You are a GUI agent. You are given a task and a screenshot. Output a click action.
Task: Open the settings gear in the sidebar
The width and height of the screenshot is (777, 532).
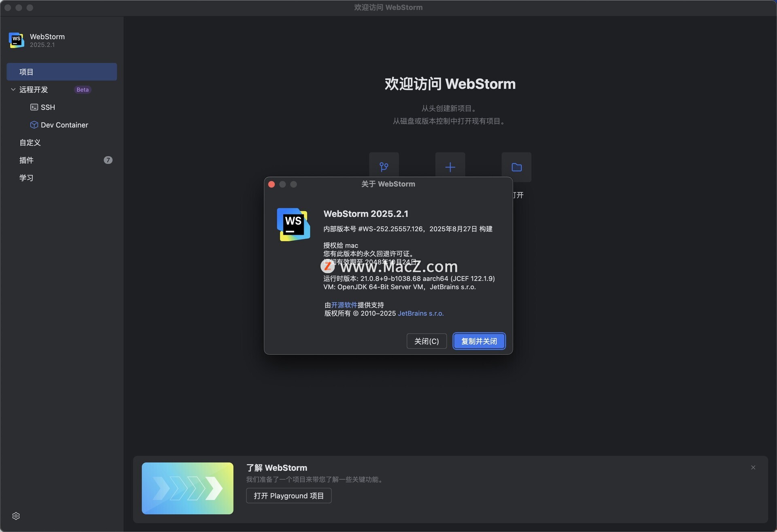click(16, 516)
